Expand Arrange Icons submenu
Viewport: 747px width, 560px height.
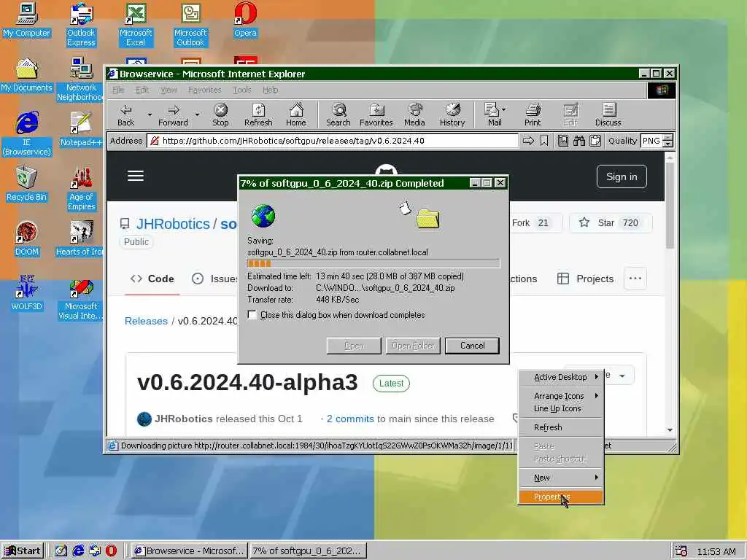561,396
